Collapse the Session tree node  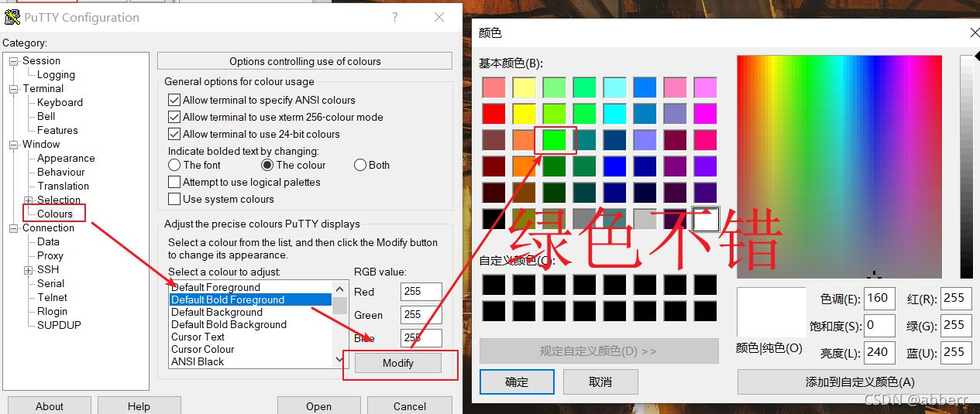coord(13,61)
